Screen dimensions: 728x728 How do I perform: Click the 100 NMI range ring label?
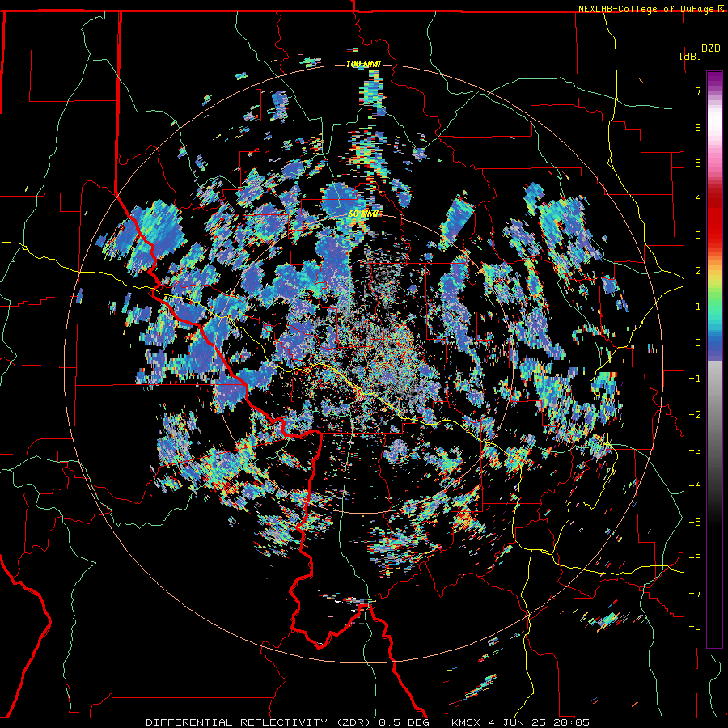point(363,64)
